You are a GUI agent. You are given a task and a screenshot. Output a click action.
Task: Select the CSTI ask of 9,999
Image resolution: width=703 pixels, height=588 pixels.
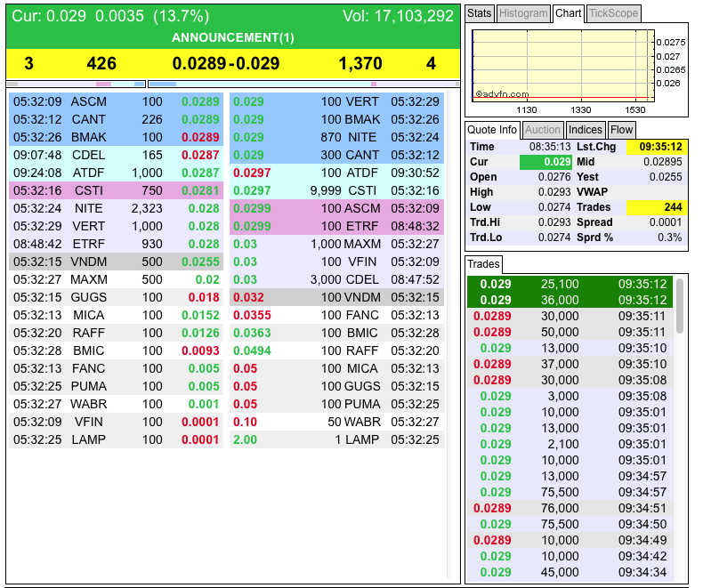point(336,190)
